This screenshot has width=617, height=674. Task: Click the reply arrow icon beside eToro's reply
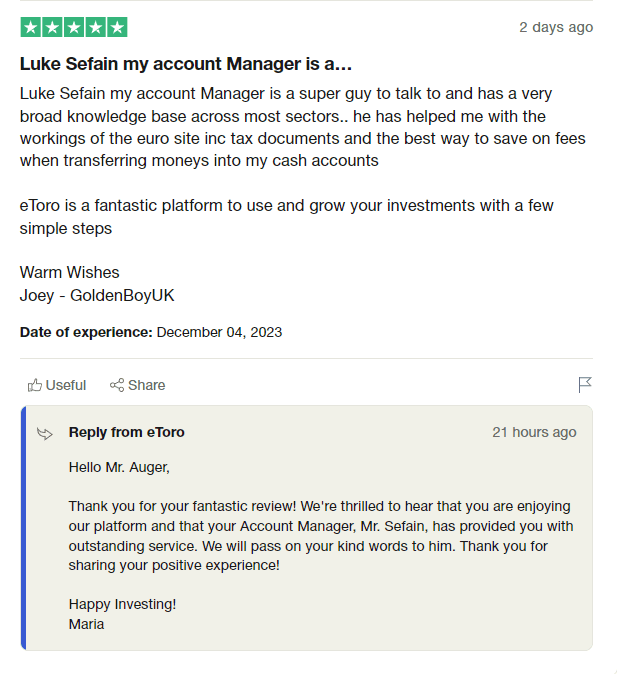[x=45, y=433]
